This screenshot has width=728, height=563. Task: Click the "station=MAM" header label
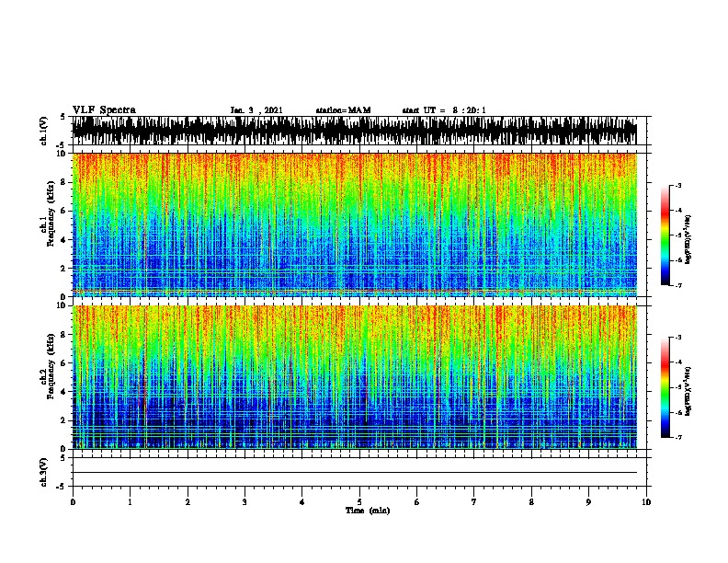(x=343, y=110)
